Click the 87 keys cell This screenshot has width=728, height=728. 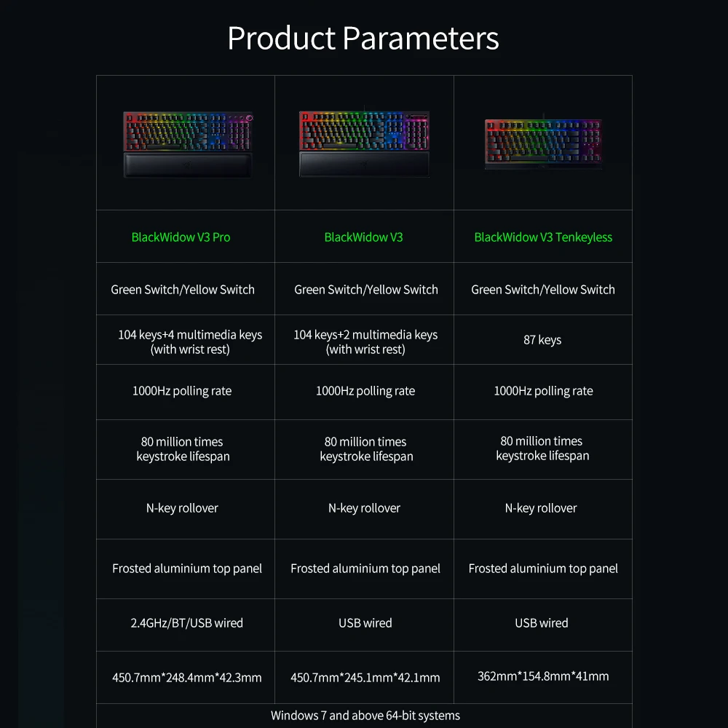pos(543,340)
